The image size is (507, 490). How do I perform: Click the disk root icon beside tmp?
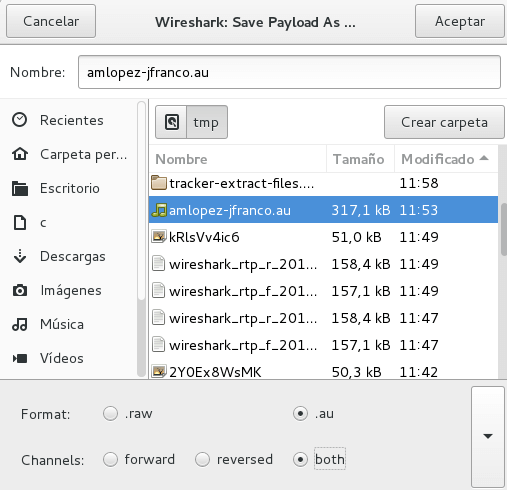tap(171, 122)
